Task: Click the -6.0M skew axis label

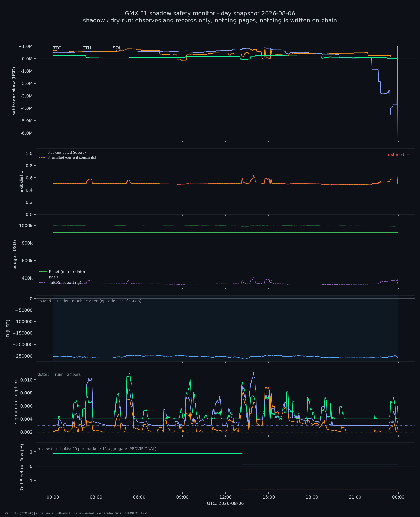Action: 26,133
